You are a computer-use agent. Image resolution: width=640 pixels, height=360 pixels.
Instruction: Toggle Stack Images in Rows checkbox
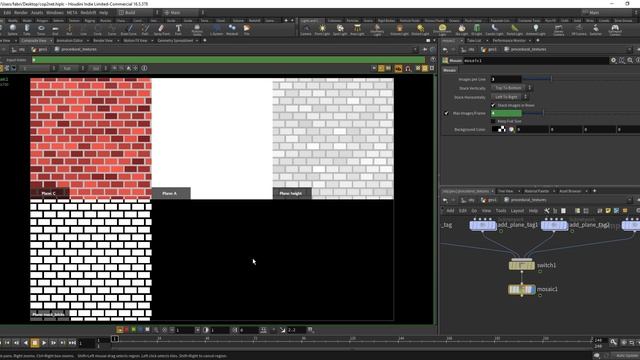(x=493, y=105)
